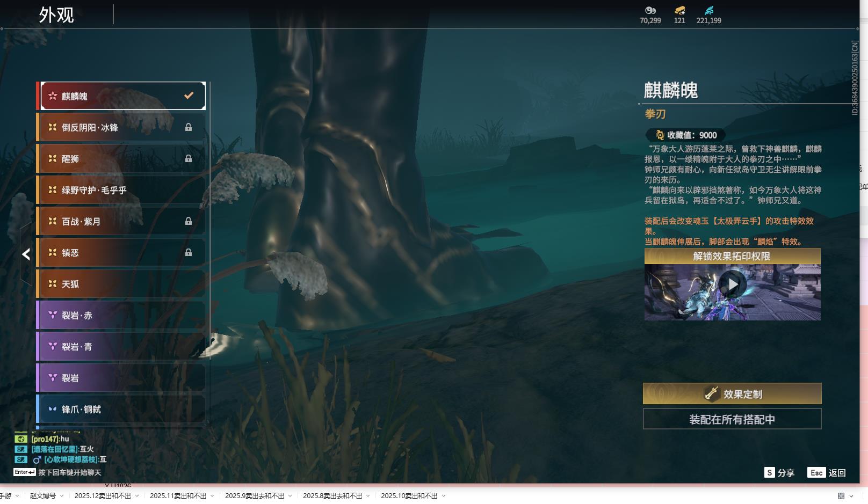
Task: Select the plain 裂岩 skin
Action: (x=121, y=378)
